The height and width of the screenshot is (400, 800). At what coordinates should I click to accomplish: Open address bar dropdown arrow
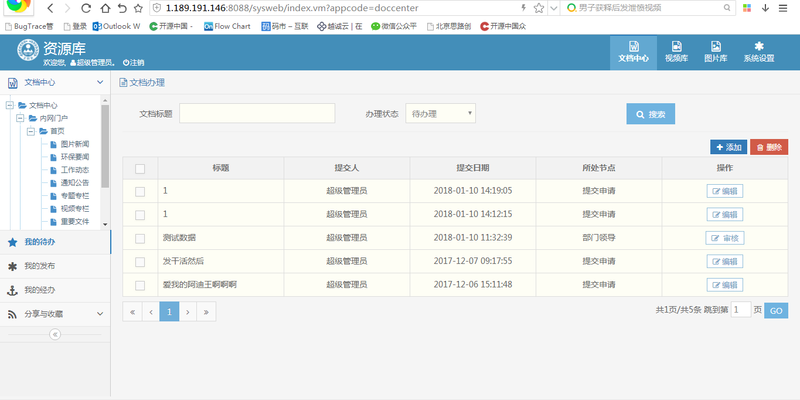click(x=554, y=8)
